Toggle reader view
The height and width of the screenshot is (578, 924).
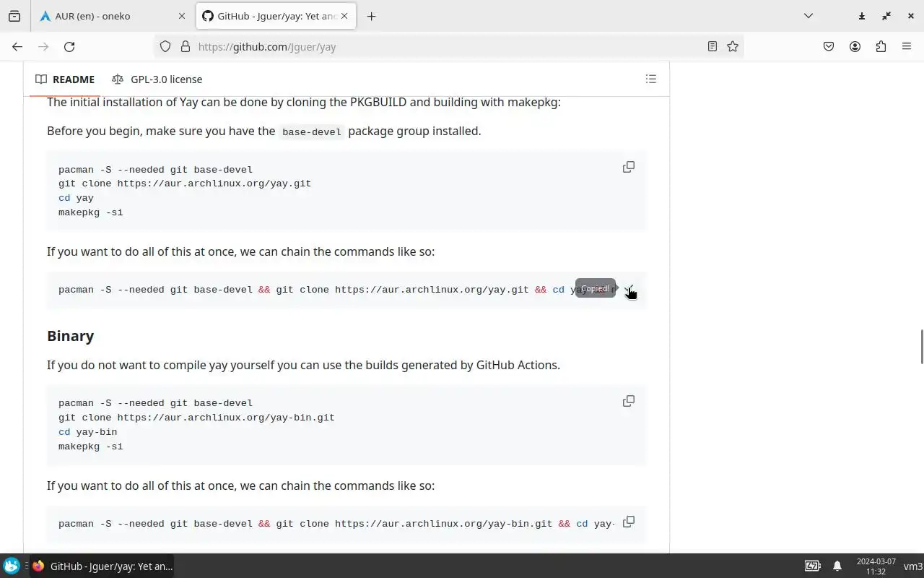click(712, 46)
